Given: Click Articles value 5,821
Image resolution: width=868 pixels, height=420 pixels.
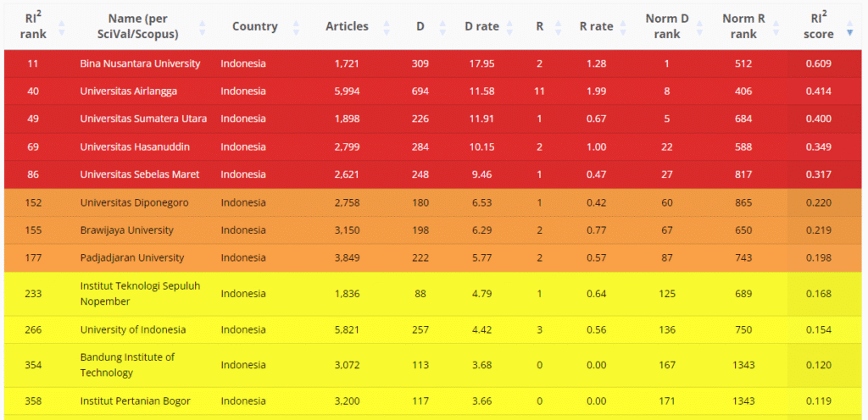Looking at the screenshot, I should click(347, 330).
